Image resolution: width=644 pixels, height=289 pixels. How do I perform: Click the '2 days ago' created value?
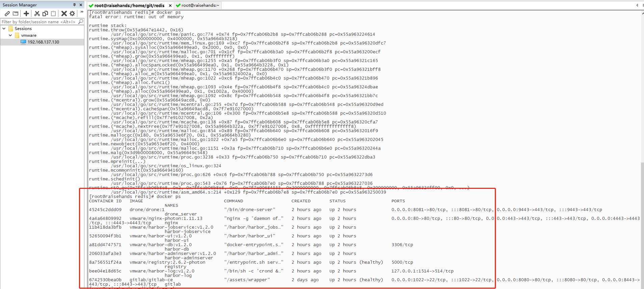[x=305, y=280]
